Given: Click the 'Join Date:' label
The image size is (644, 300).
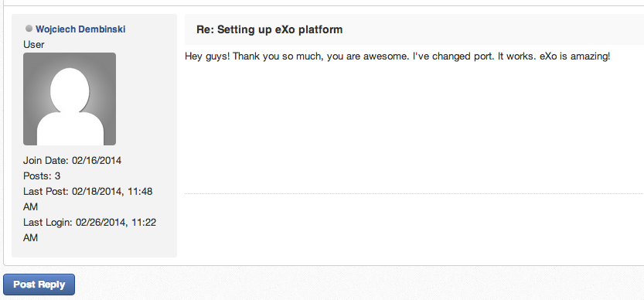Looking at the screenshot, I should pos(46,160).
